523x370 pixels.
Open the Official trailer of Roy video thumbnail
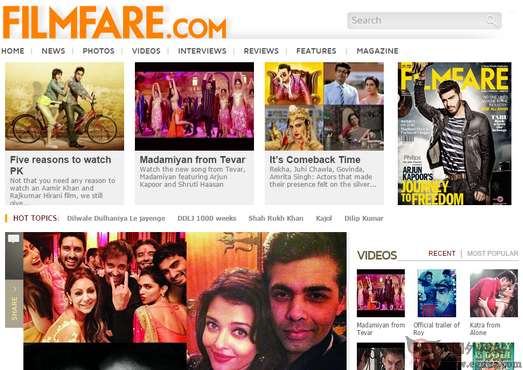[437, 293]
